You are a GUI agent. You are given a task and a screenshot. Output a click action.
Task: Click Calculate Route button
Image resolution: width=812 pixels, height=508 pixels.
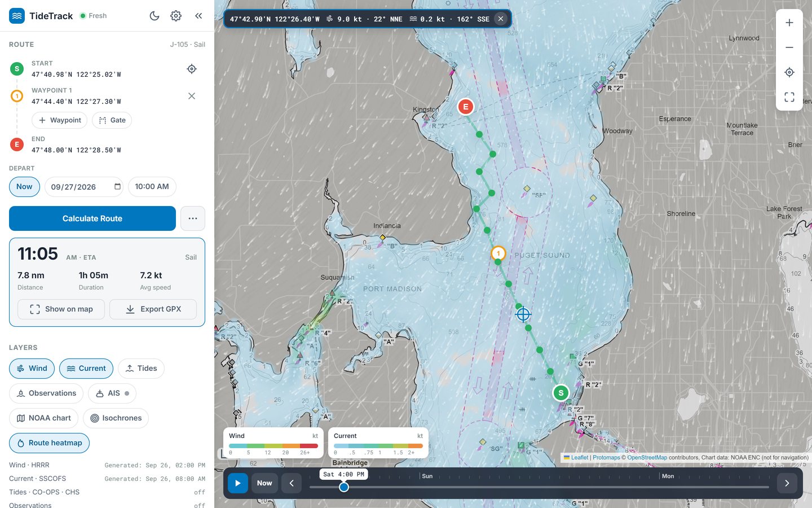92,218
